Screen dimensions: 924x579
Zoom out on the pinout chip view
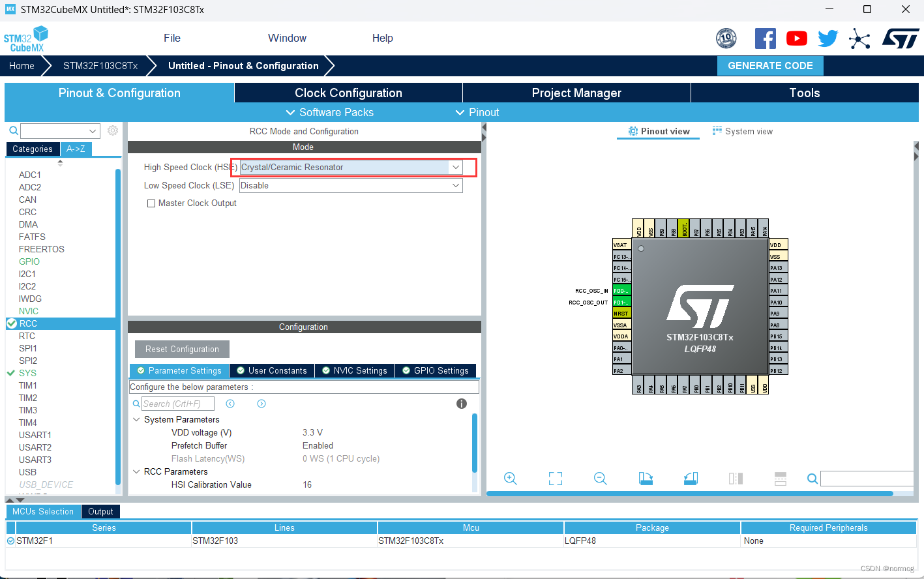601,479
